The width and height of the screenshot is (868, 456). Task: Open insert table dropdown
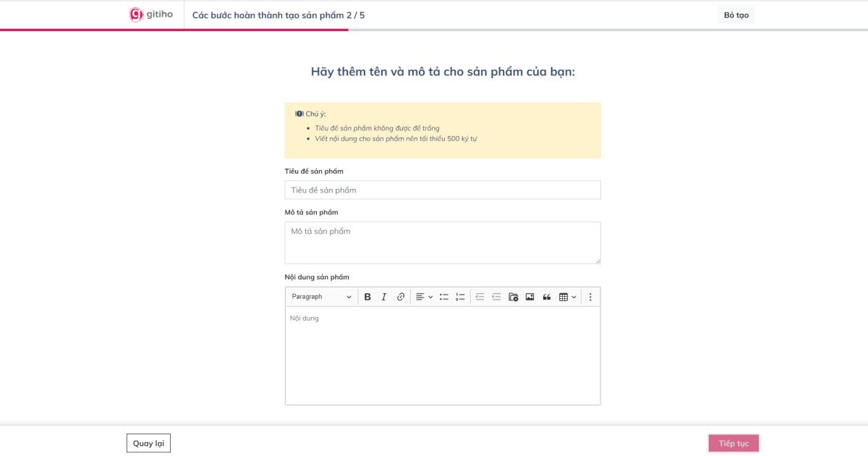pyautogui.click(x=568, y=297)
